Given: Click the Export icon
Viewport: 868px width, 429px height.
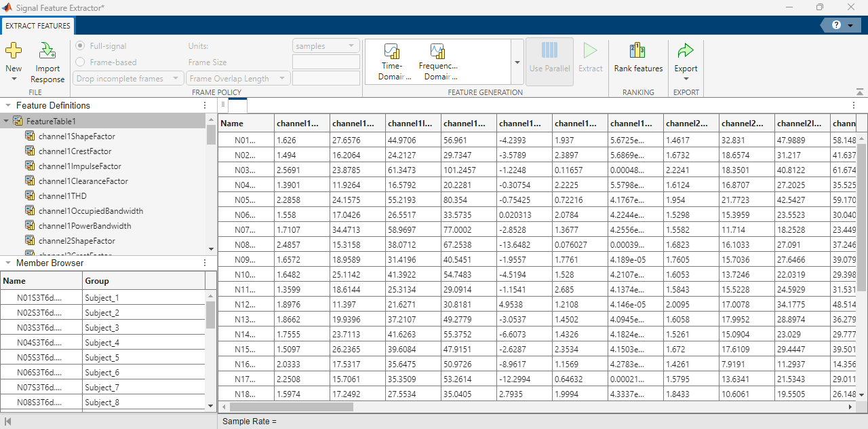Looking at the screenshot, I should (685, 54).
